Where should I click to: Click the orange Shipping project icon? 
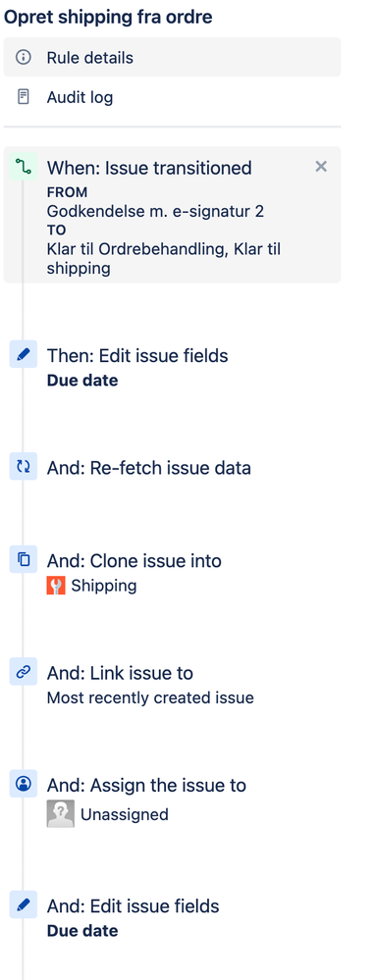pyautogui.click(x=56, y=586)
